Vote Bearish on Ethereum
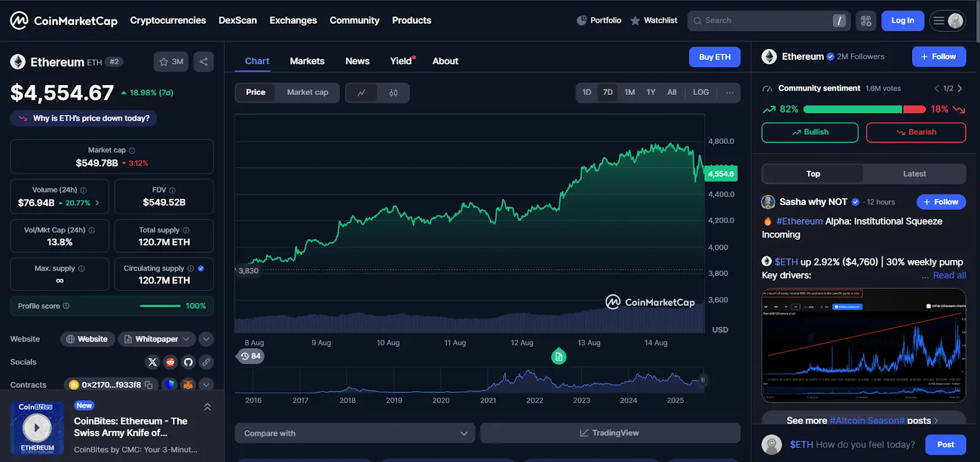 (916, 132)
